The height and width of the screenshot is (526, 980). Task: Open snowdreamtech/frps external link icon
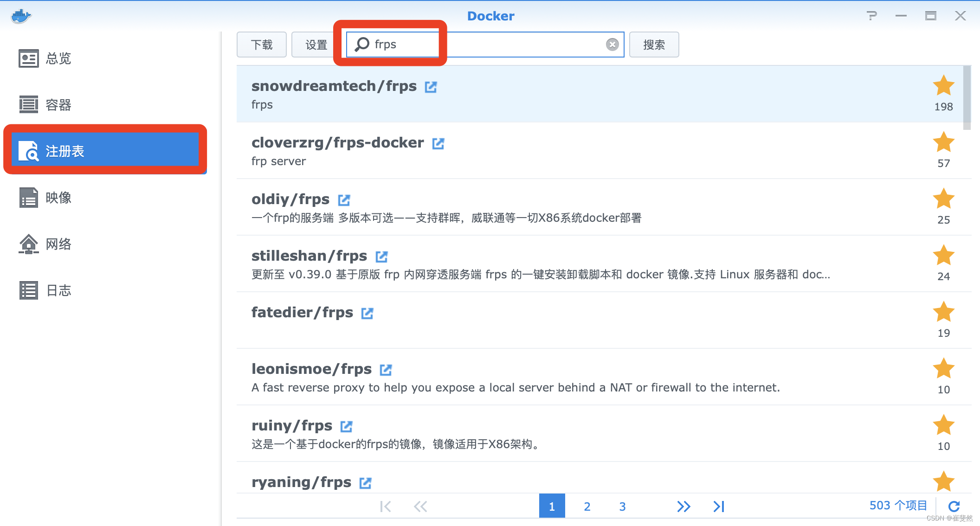pos(431,87)
